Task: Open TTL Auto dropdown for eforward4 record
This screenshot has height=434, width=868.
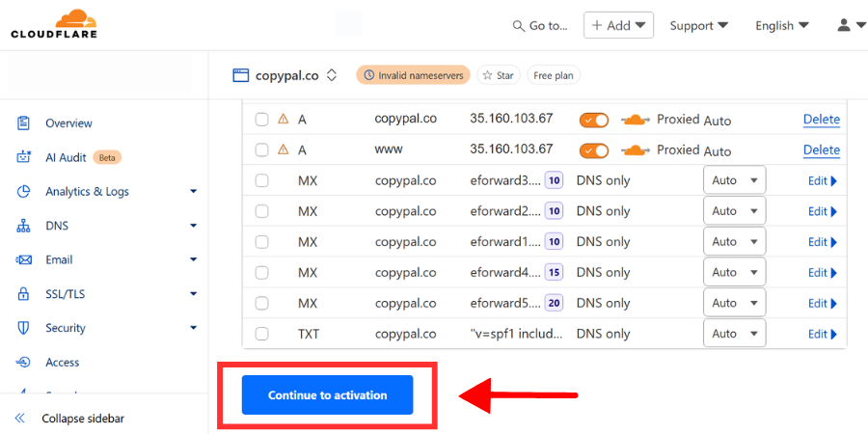Action: 735,272
